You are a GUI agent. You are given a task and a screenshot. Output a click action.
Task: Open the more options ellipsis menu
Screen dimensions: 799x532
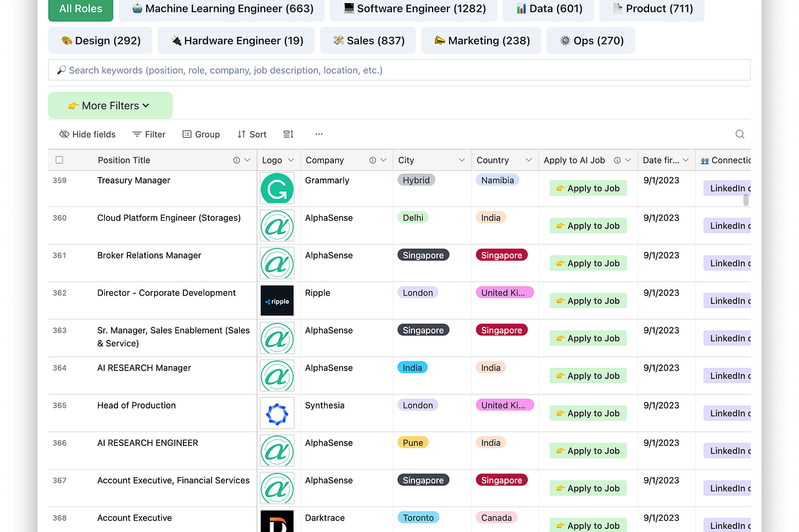click(319, 134)
